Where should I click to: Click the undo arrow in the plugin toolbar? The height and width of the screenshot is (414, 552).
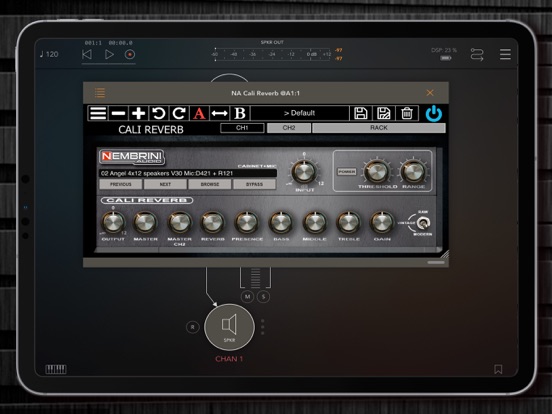(x=158, y=113)
